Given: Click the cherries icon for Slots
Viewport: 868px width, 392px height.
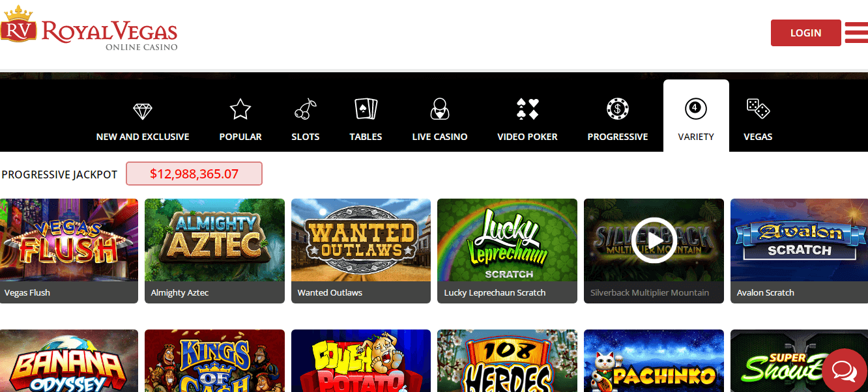Looking at the screenshot, I should 306,109.
